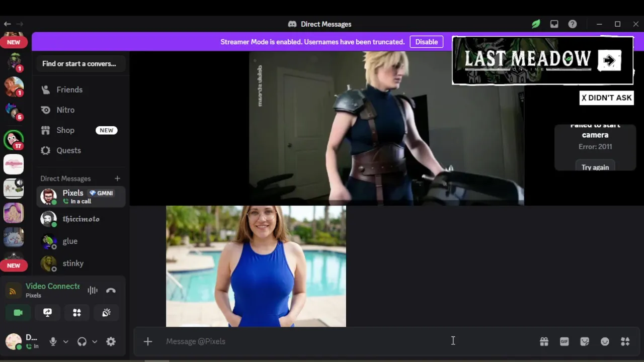Create a new DM with plus icon
The height and width of the screenshot is (362, 644).
pos(117,178)
